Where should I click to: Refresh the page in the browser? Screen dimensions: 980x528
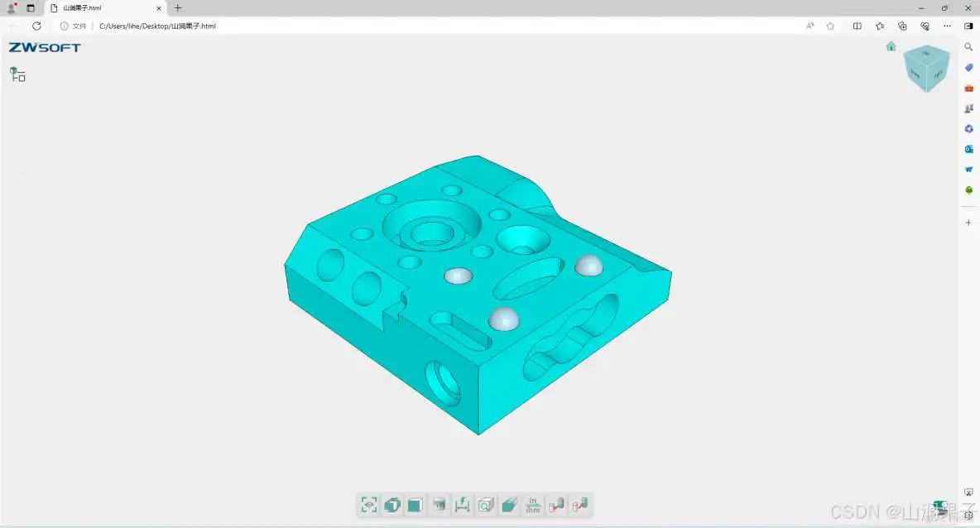click(x=37, y=26)
